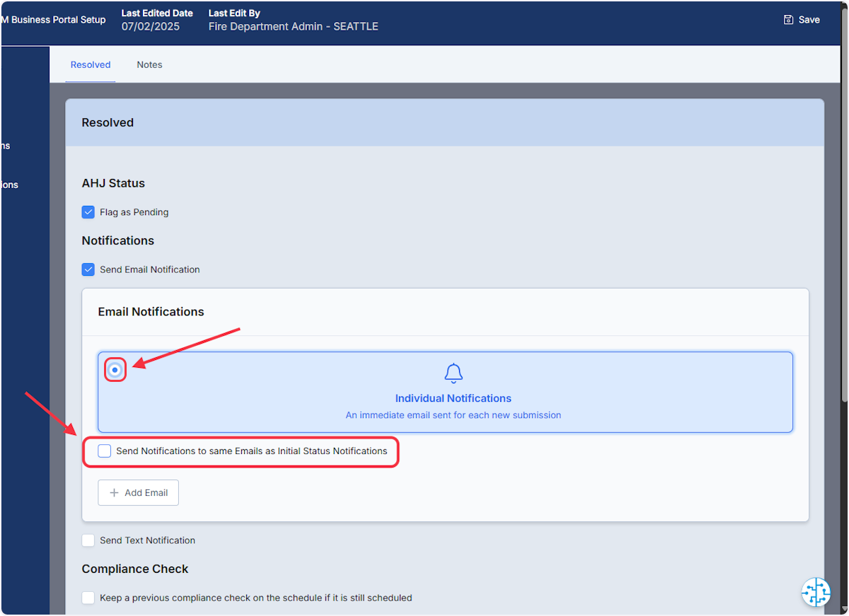The width and height of the screenshot is (849, 616).
Task: Click the Add Email button
Action: 138,493
